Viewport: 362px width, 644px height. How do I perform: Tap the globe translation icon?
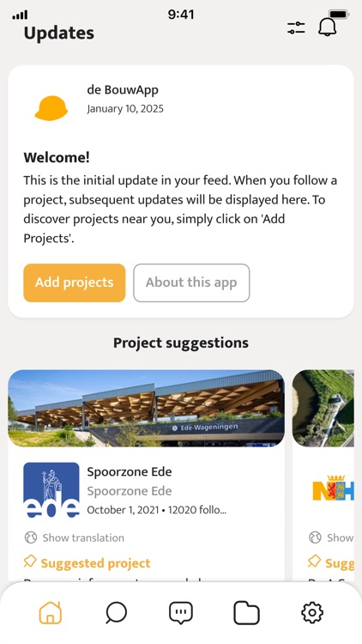[30, 538]
